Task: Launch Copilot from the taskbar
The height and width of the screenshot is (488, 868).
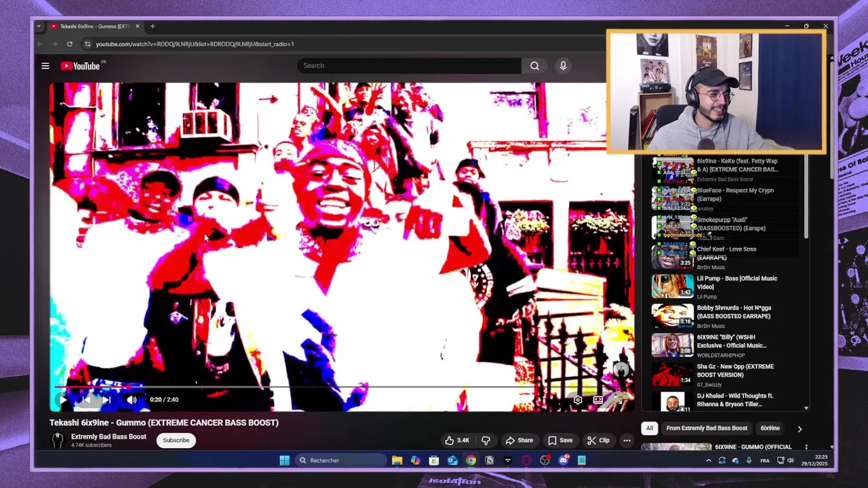Action: click(415, 461)
